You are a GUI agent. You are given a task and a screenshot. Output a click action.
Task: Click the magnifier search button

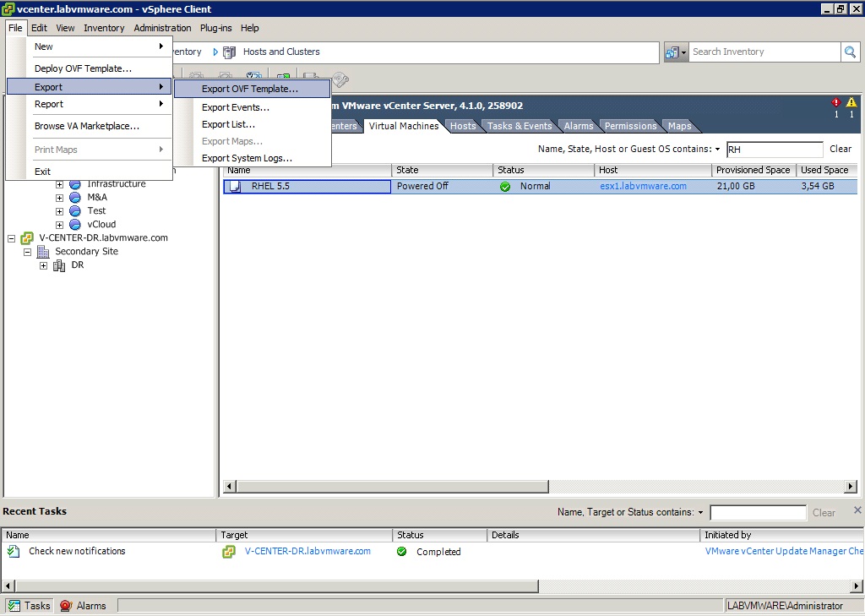click(850, 52)
